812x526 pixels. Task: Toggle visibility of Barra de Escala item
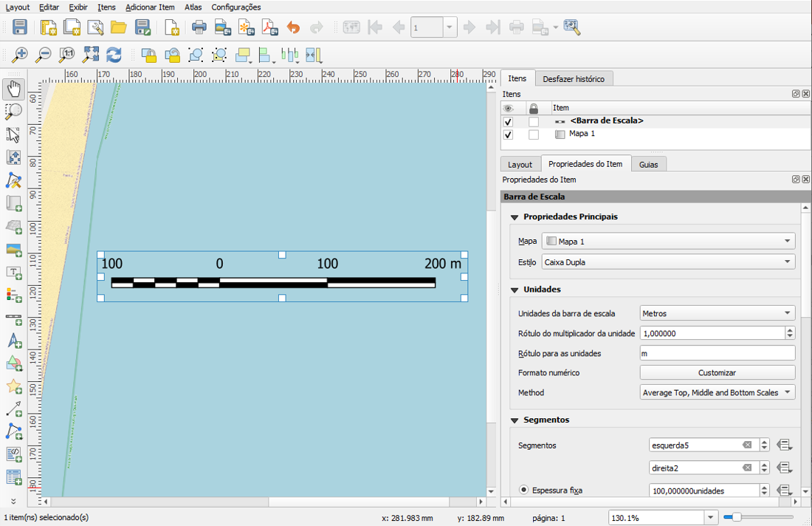click(508, 121)
